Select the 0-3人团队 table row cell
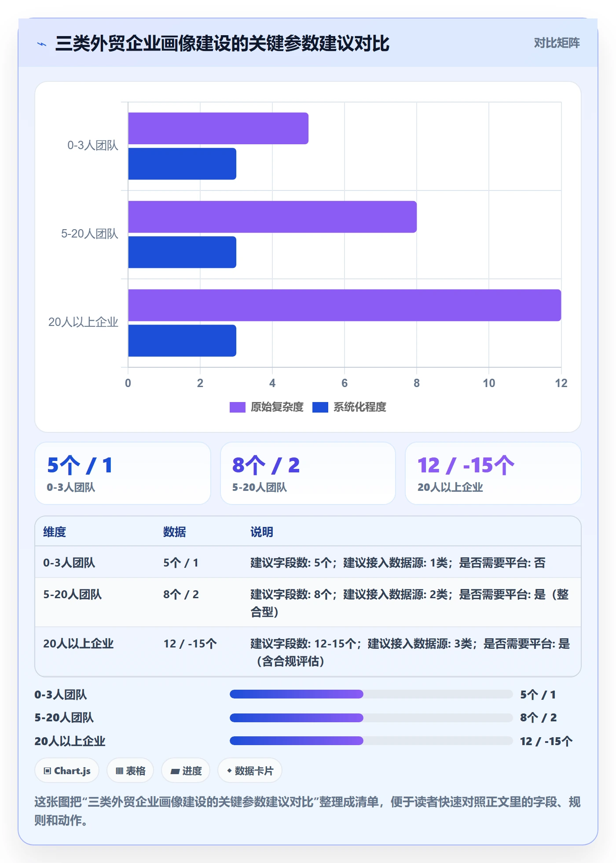 point(69,563)
